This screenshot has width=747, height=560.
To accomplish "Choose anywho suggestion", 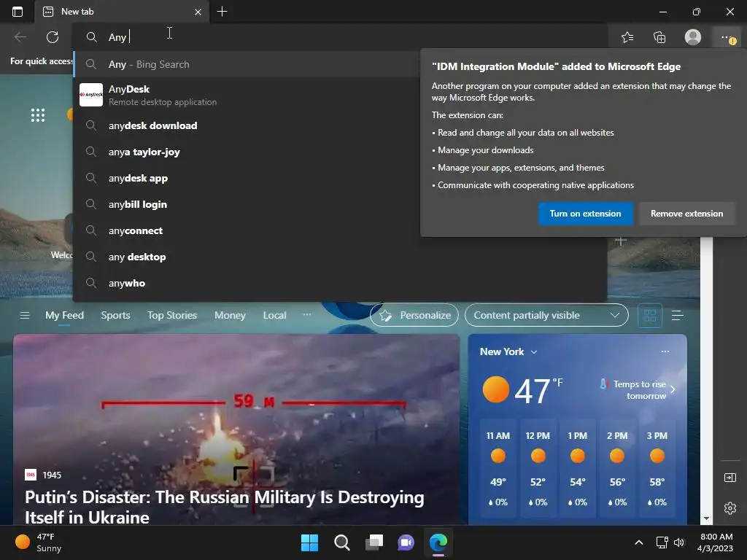I will click(341, 283).
